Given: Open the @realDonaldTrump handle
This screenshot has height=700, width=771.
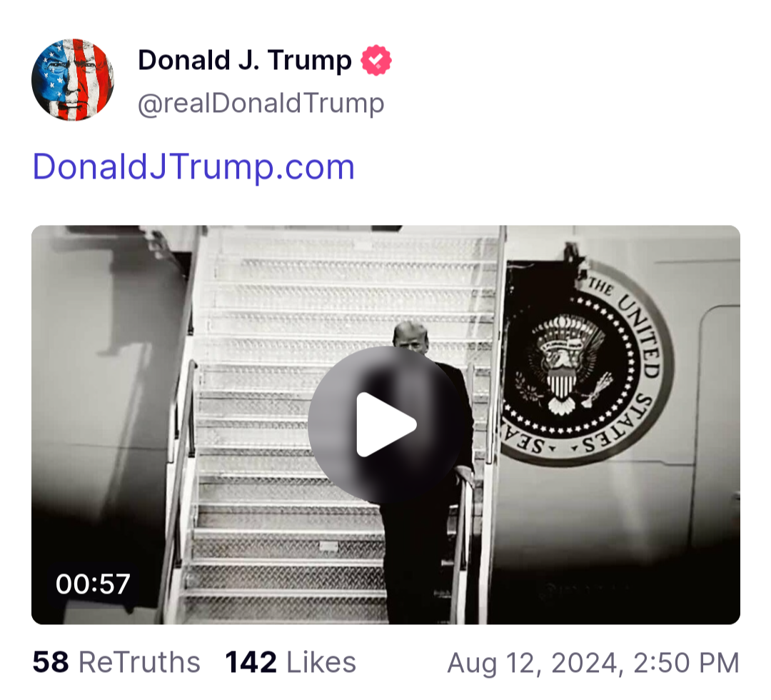Looking at the screenshot, I should click(x=261, y=104).
